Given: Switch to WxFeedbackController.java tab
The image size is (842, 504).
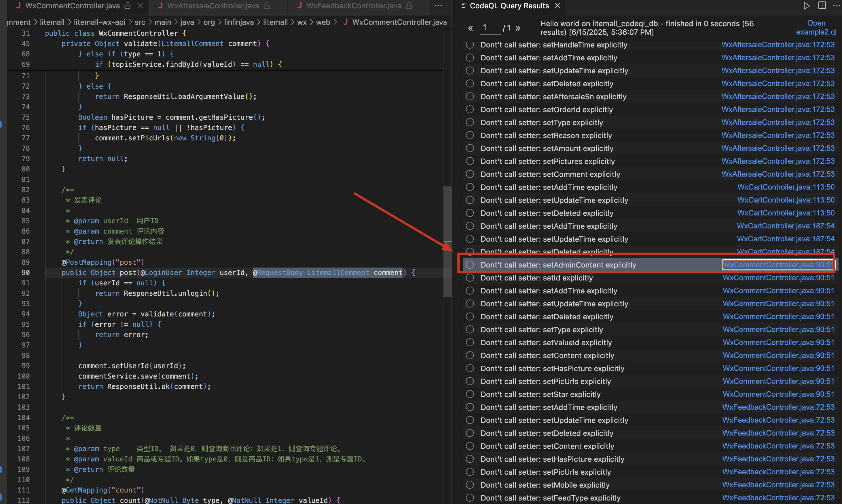Looking at the screenshot, I should pos(354,6).
